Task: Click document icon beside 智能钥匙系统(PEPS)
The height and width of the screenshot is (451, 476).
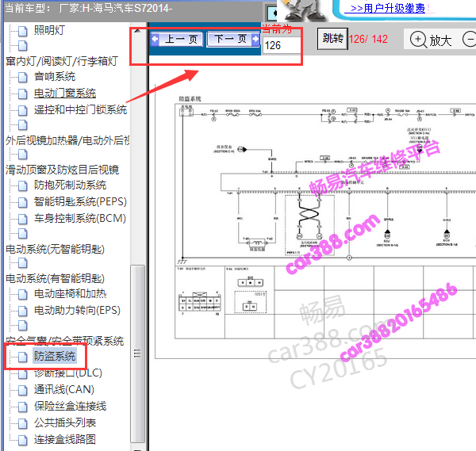Action: point(22,202)
